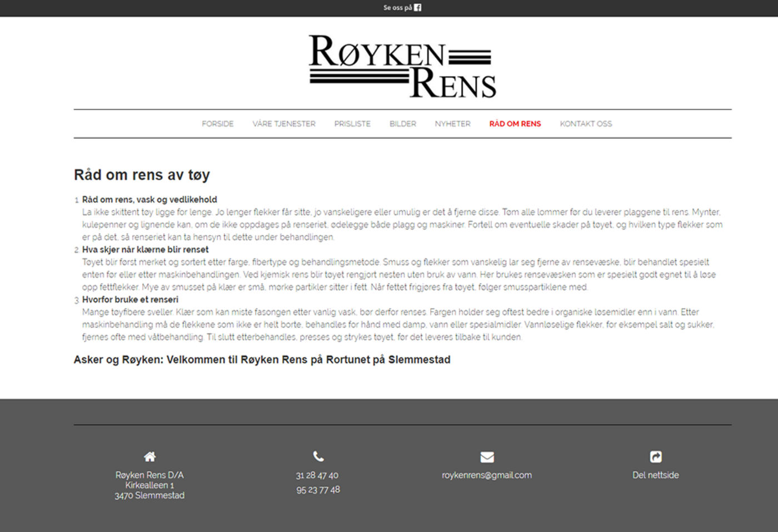
Task: Click the 'Hvorfor bruke et renseri' heading
Action: point(130,300)
